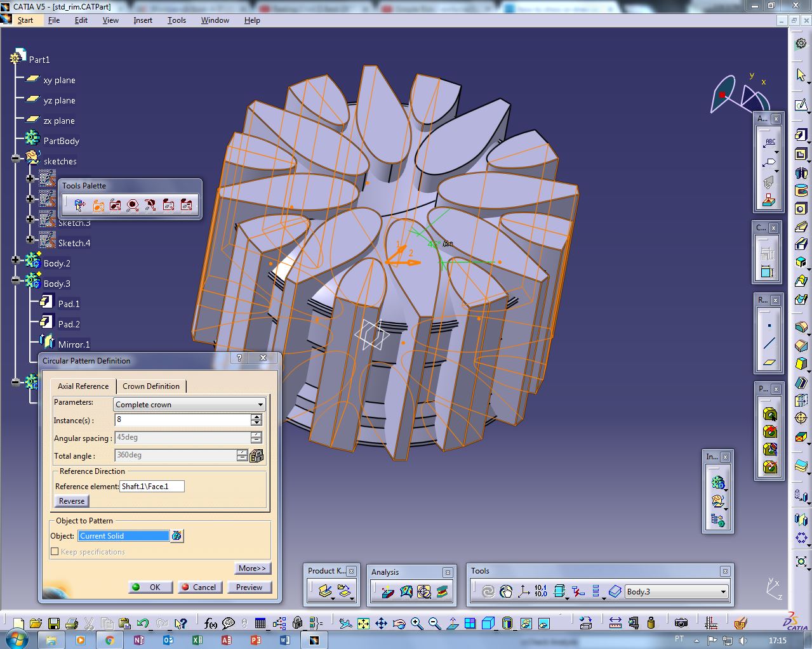The image size is (812, 649).
Task: Click the Formula f(x) icon in bottom toolbar
Action: (210, 624)
